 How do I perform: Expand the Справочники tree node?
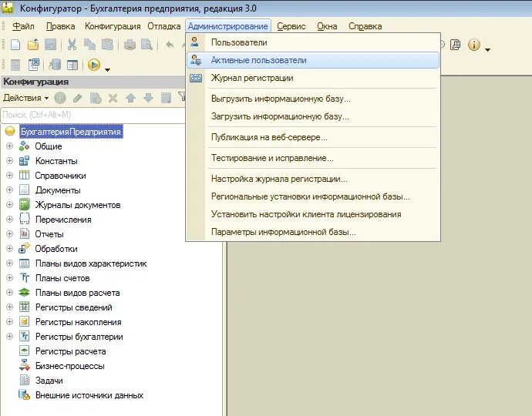click(x=9, y=176)
